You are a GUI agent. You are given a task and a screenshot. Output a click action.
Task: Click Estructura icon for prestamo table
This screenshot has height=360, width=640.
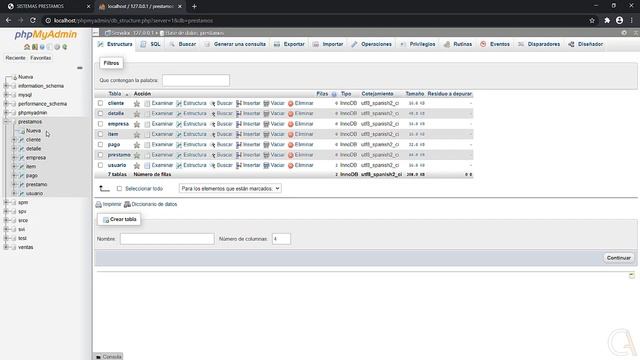click(x=179, y=155)
